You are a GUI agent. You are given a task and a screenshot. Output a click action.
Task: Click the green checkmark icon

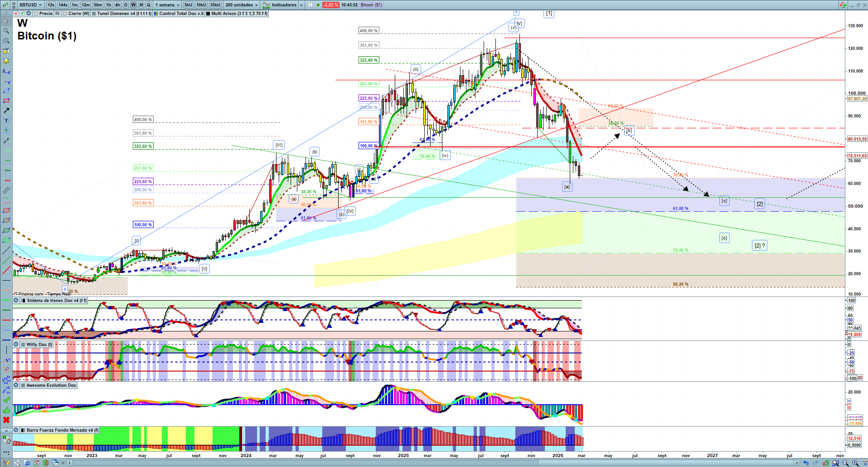6,400
